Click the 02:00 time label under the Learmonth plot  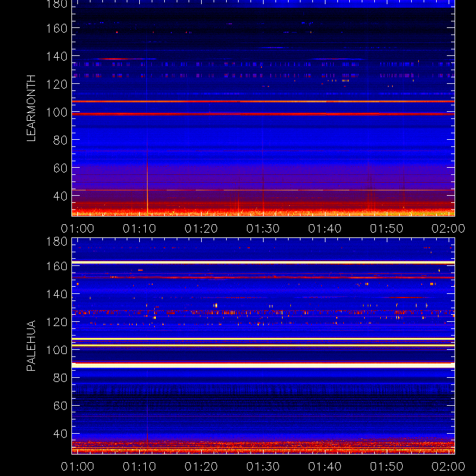(x=449, y=228)
